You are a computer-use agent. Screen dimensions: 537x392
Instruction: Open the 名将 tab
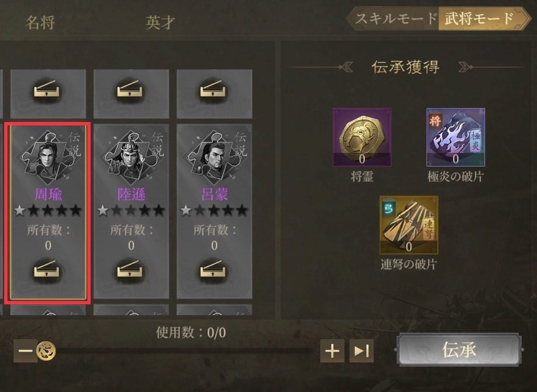40,21
